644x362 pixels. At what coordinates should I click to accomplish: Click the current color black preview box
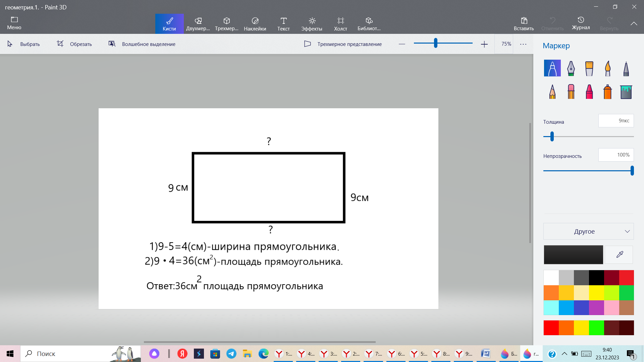click(x=573, y=255)
